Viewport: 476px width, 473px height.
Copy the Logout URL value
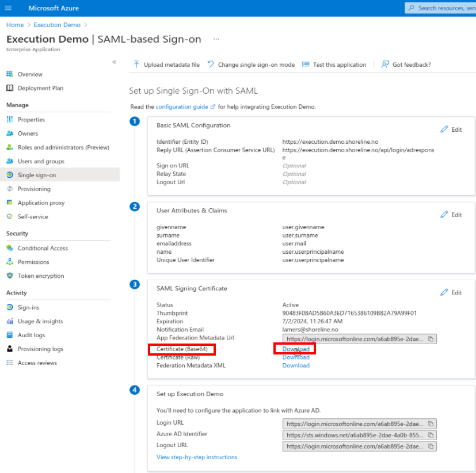pos(431,446)
